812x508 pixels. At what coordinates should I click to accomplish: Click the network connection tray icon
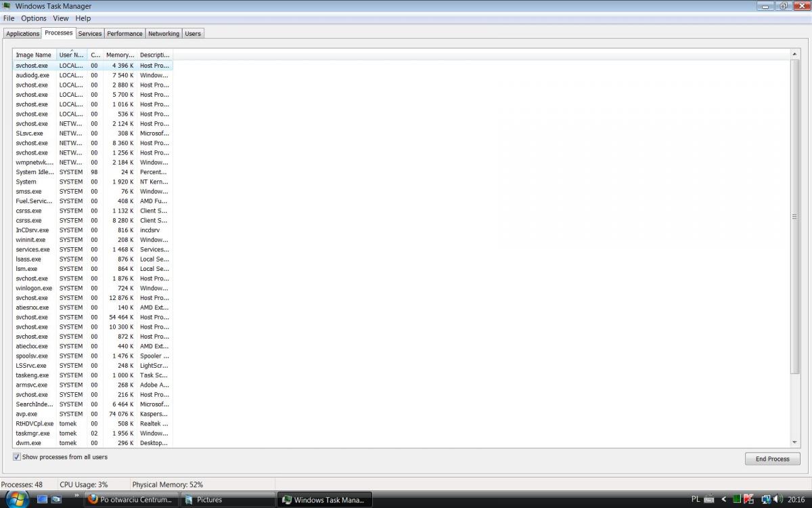766,499
